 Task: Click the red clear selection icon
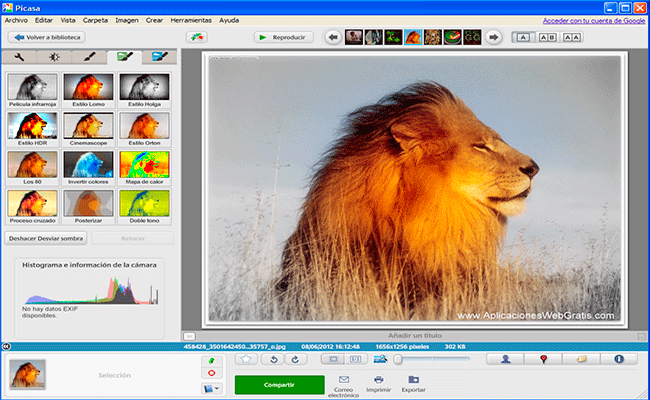coord(212,373)
